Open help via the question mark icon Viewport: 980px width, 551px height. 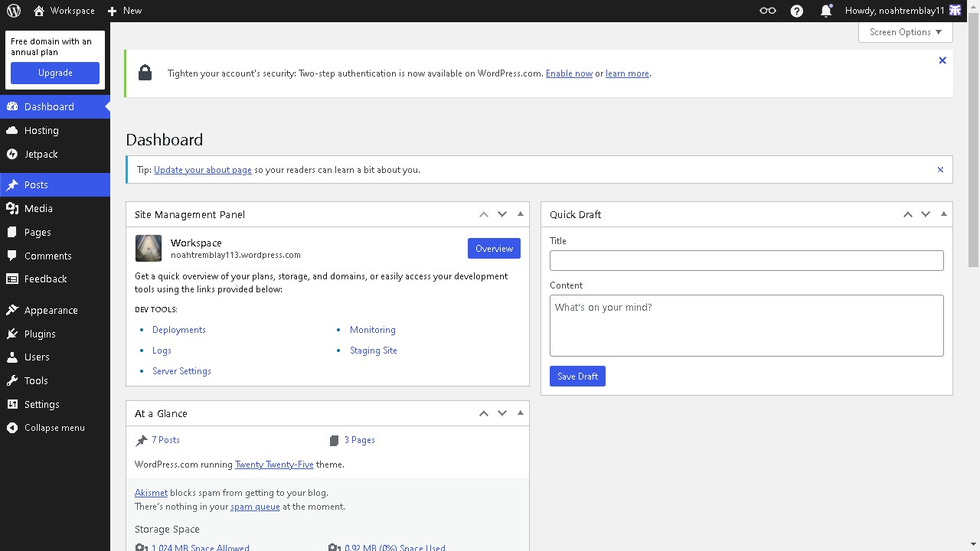(x=796, y=11)
